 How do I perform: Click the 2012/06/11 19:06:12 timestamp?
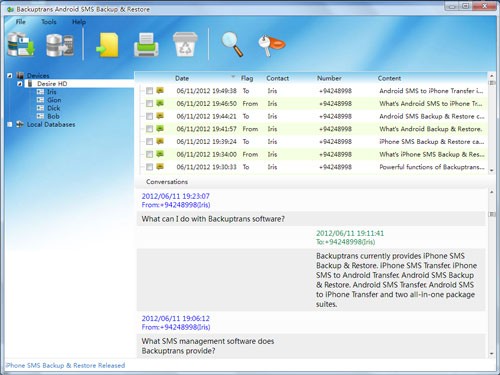(x=176, y=318)
